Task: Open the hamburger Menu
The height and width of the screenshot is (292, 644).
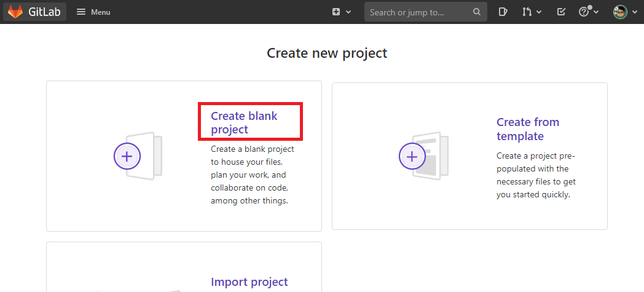Action: pyautogui.click(x=93, y=12)
